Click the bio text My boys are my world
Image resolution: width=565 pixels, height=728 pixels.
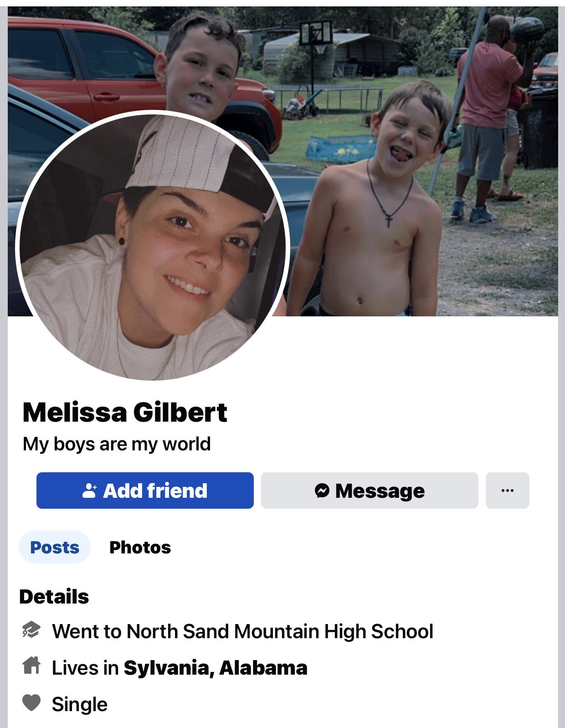pyautogui.click(x=117, y=444)
